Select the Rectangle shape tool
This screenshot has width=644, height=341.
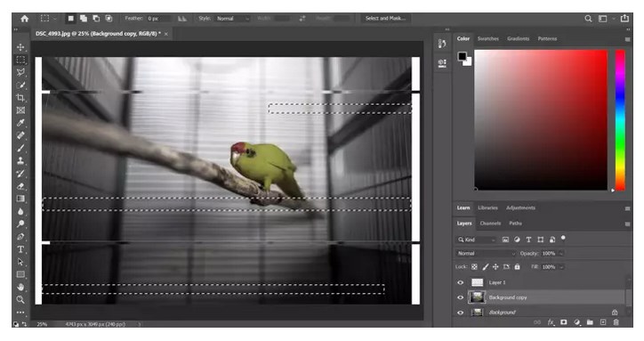20,274
